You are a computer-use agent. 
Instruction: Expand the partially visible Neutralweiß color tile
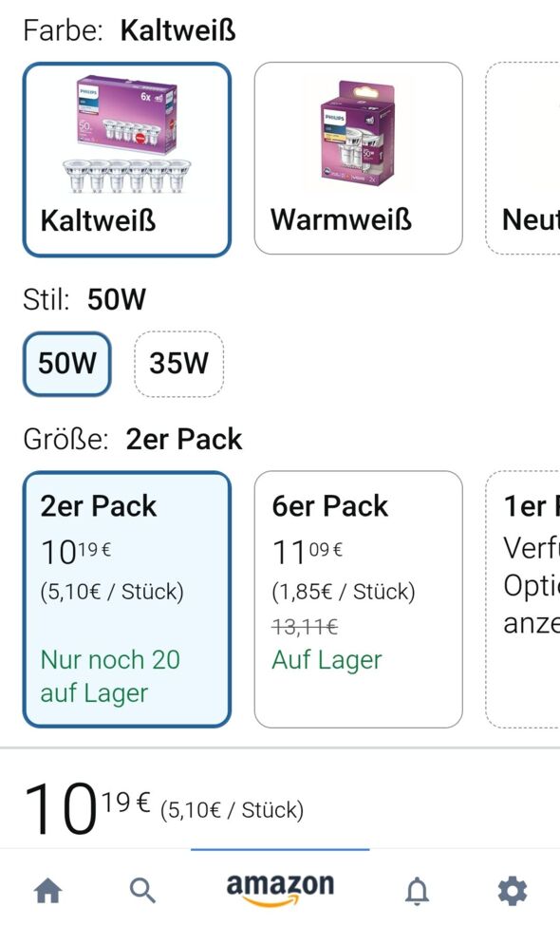(527, 159)
